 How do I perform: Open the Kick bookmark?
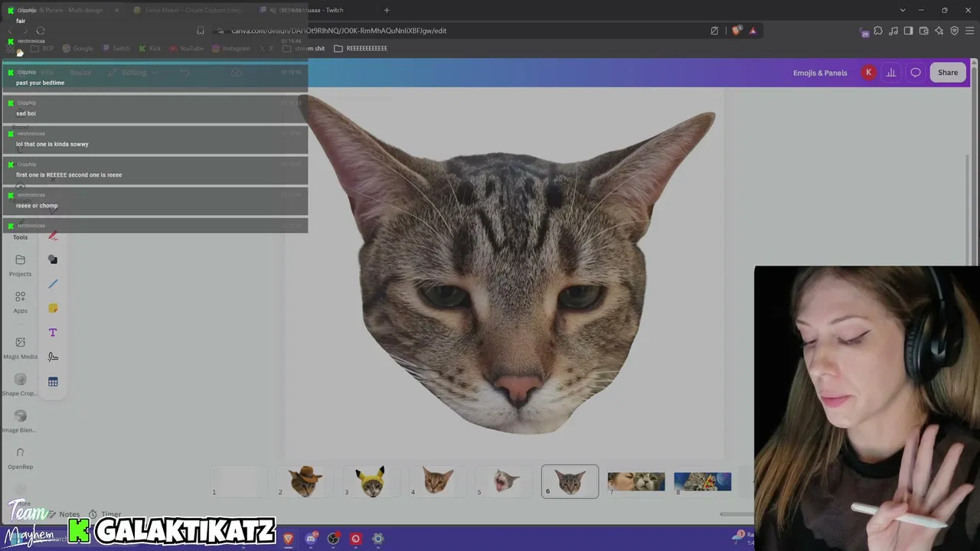(x=150, y=48)
